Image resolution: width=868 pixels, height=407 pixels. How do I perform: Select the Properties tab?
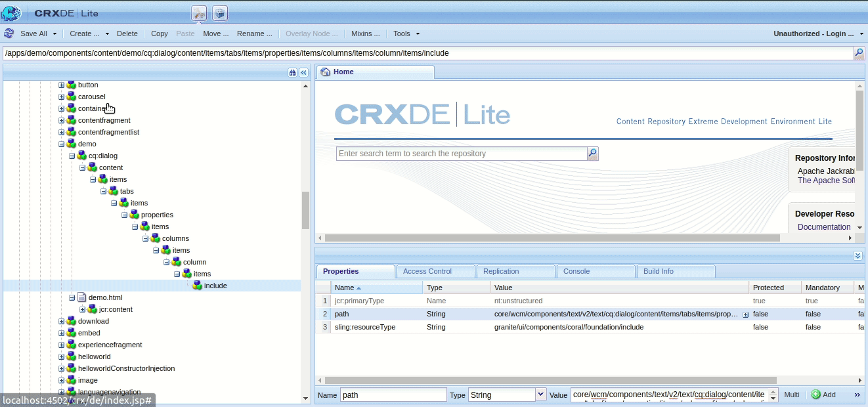[355, 271]
